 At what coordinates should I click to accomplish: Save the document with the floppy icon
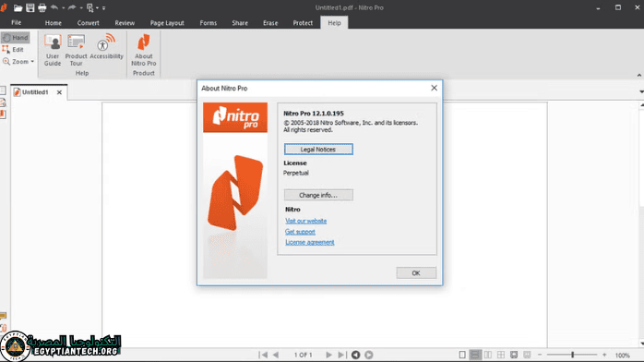coord(30,7)
